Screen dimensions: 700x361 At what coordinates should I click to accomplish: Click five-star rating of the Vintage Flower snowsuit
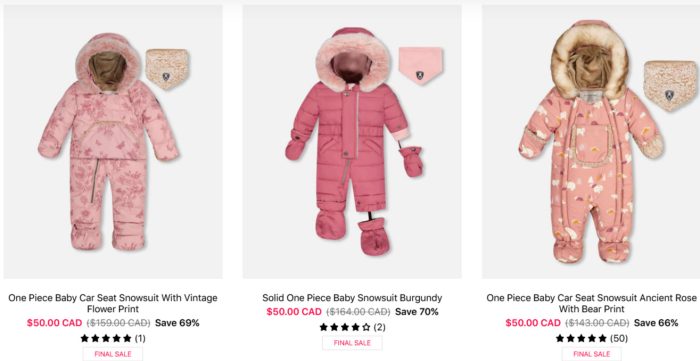[106, 338]
